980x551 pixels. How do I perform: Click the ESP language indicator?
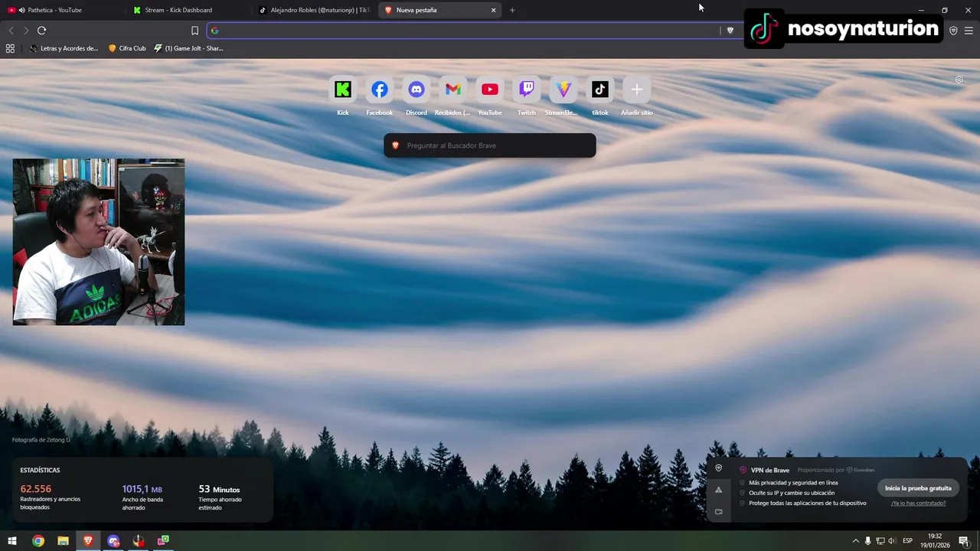908,541
